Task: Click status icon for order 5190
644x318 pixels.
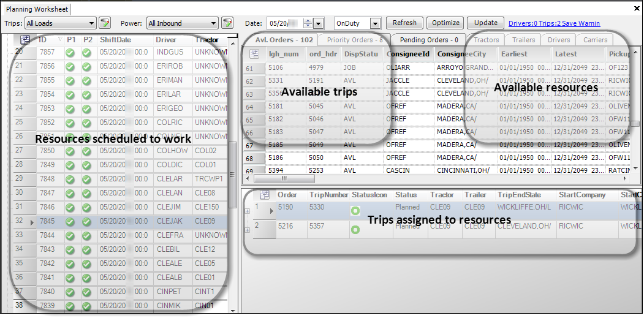Action: coord(355,211)
